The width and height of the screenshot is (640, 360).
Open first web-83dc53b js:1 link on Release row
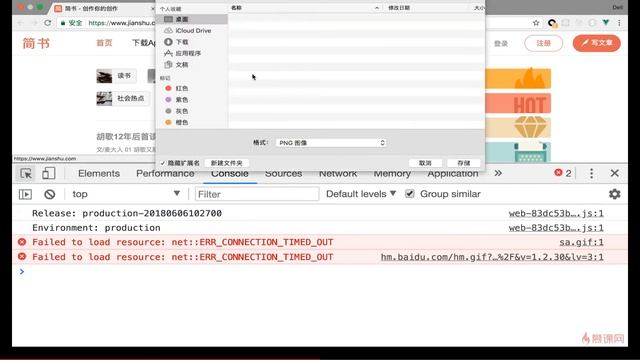556,213
